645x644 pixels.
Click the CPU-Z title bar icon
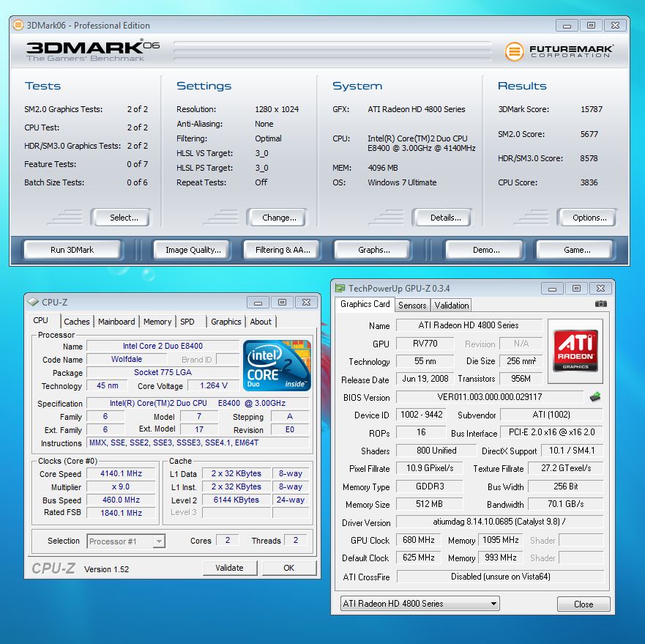pos(33,302)
